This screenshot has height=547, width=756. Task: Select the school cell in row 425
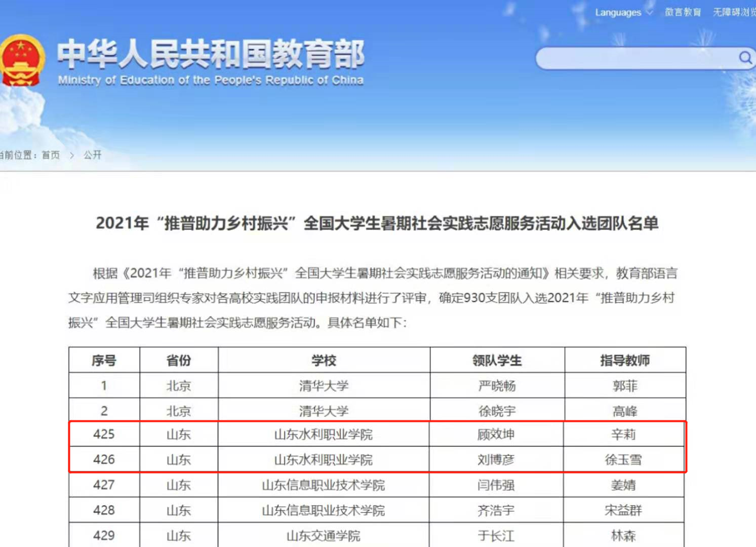pos(323,435)
